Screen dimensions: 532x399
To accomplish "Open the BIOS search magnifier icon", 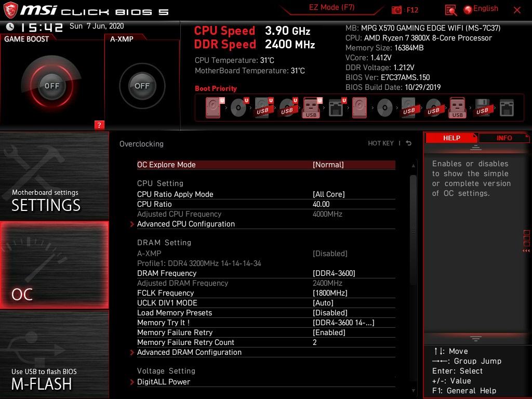I will pos(450,10).
